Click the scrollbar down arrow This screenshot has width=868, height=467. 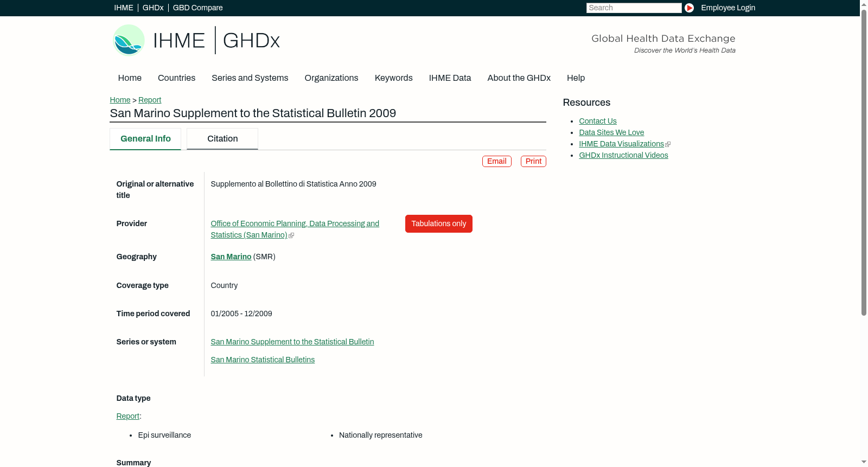[864, 462]
